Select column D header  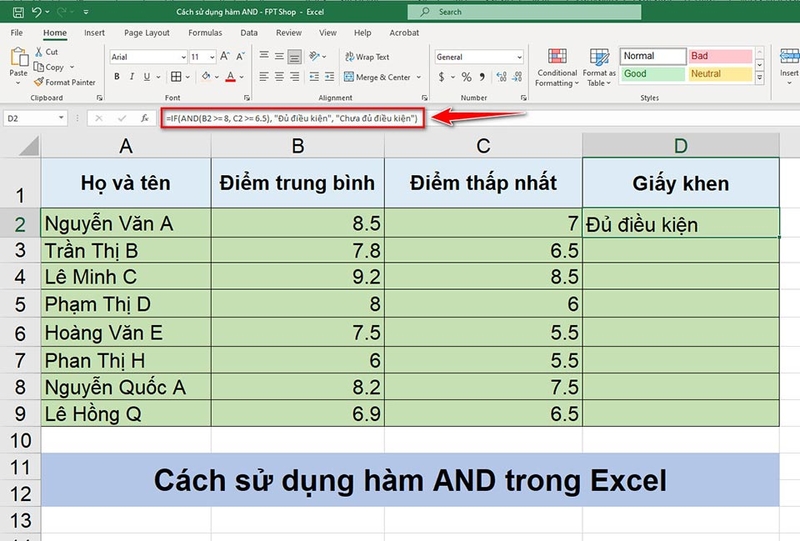point(681,145)
